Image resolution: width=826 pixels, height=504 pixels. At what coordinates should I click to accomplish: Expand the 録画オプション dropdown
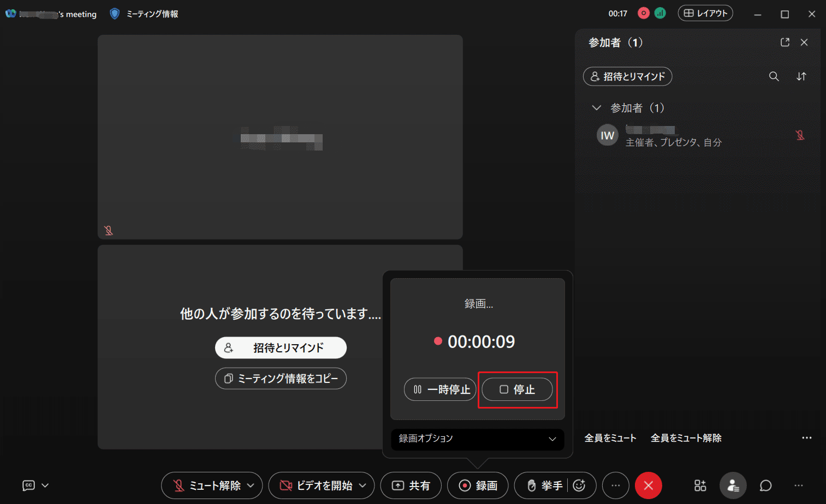pyautogui.click(x=478, y=439)
